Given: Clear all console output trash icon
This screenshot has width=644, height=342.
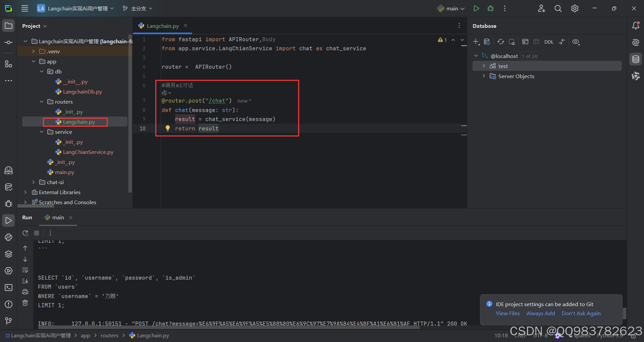Looking at the screenshot, I should pos(25,303).
